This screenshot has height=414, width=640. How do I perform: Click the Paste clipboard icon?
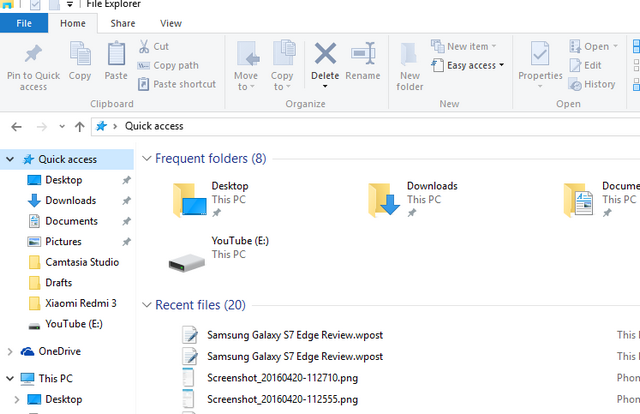(116, 53)
